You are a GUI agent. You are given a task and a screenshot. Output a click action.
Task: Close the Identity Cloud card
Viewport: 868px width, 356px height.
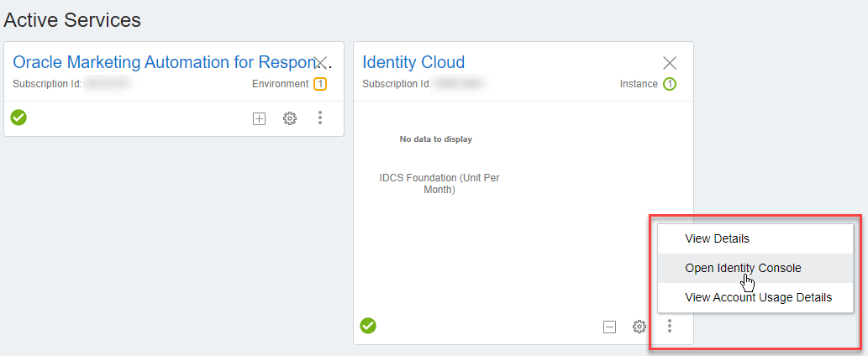(x=670, y=63)
